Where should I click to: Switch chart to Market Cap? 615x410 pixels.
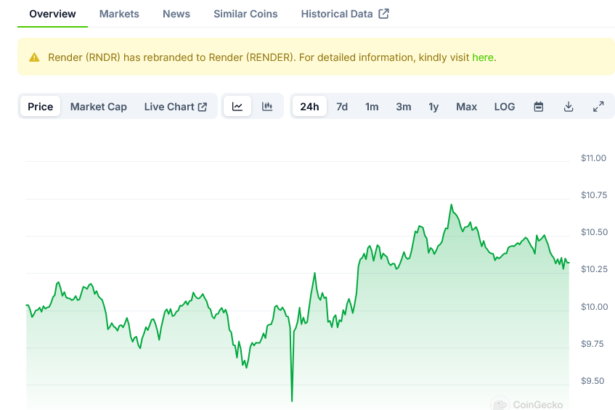click(98, 107)
